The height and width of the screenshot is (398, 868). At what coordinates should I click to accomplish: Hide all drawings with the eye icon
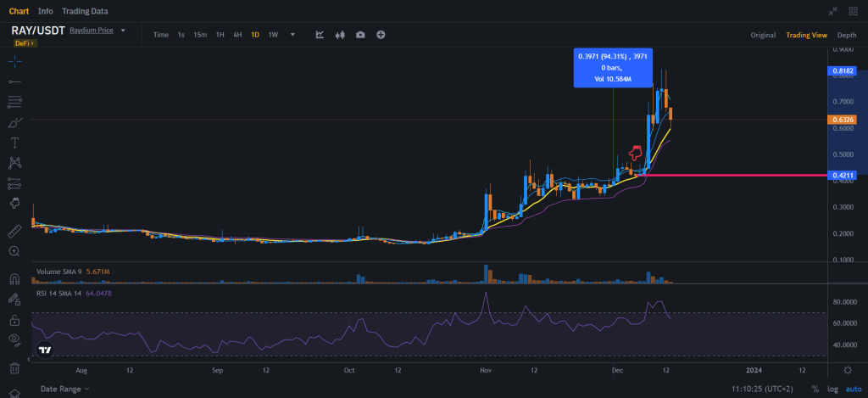pyautogui.click(x=14, y=340)
